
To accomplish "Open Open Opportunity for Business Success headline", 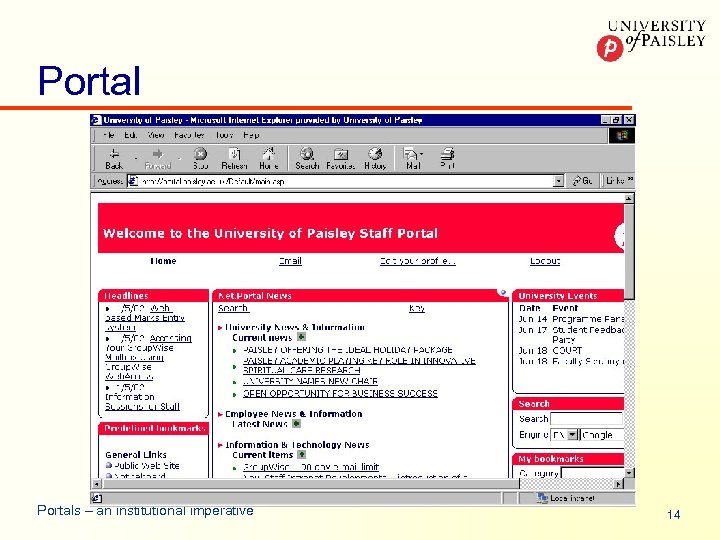I will point(340,394).
